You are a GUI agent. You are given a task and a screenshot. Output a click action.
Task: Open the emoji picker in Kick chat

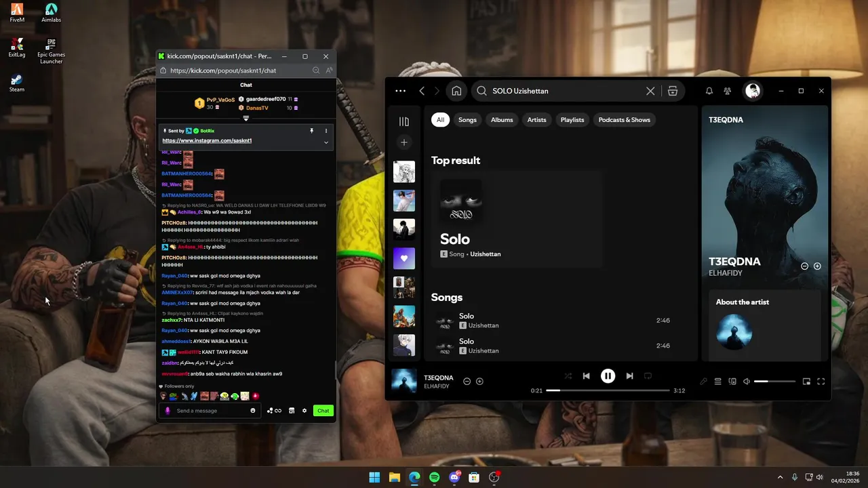point(253,411)
